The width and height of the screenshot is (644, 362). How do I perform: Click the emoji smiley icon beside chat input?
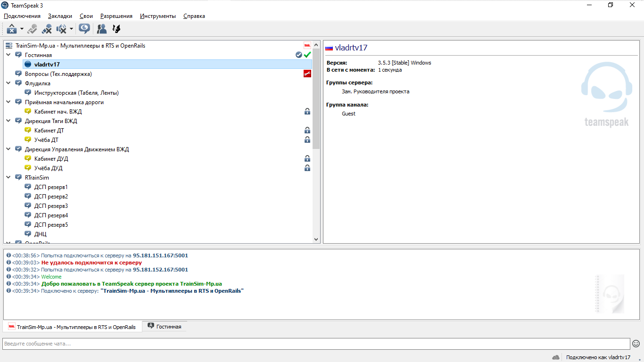[636, 344]
